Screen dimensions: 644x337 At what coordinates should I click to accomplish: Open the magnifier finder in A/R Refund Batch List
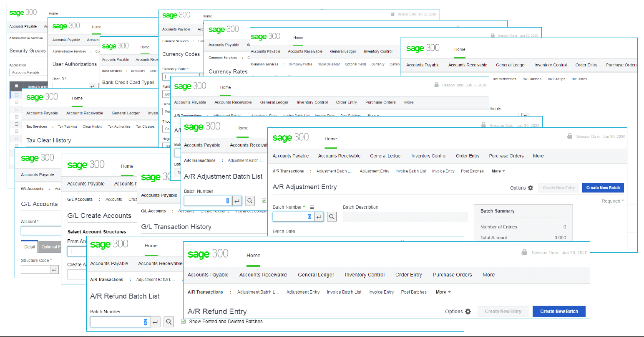(169, 322)
